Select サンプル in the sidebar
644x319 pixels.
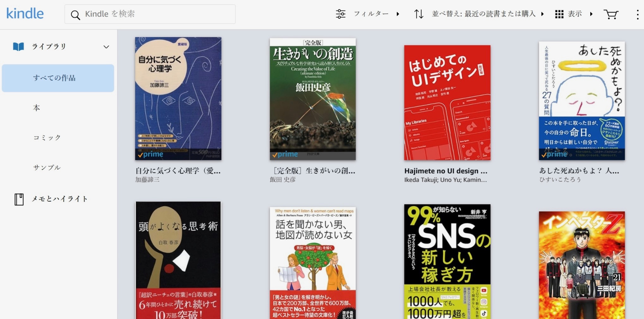pyautogui.click(x=47, y=167)
